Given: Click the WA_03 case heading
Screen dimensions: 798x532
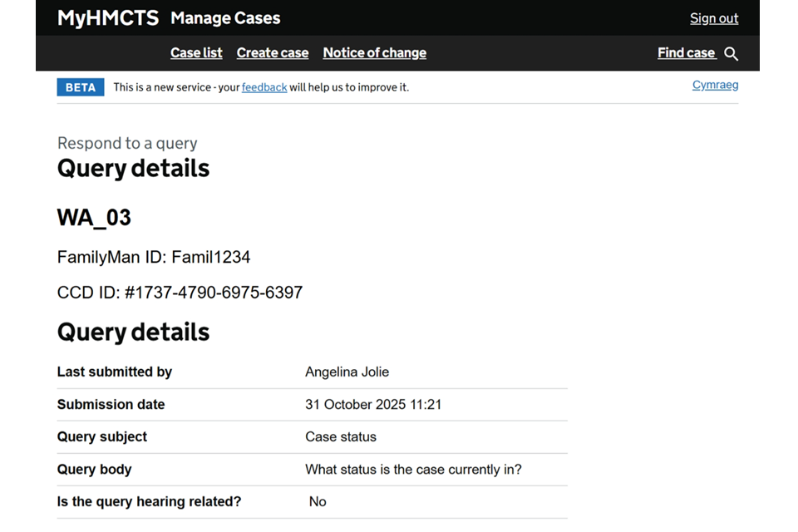Looking at the screenshot, I should 94,218.
